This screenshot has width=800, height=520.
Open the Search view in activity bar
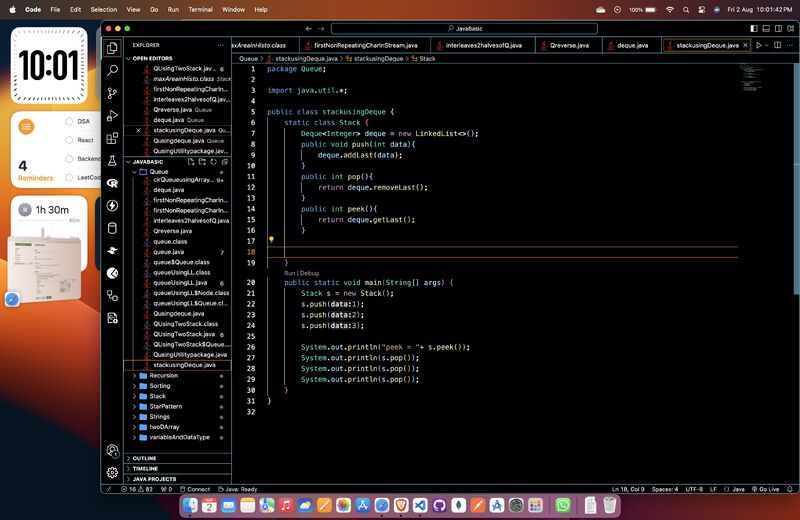(112, 70)
